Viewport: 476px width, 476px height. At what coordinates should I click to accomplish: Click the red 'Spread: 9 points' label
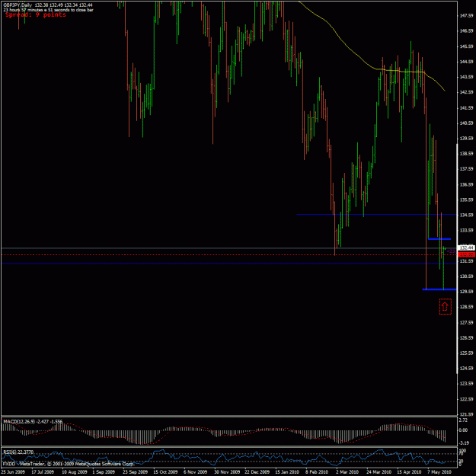(x=36, y=15)
